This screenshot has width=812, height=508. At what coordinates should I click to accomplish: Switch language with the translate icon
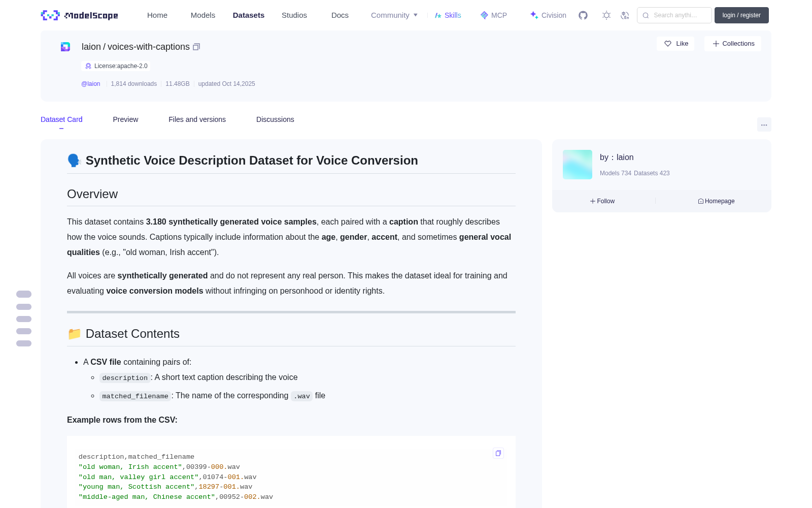[625, 15]
